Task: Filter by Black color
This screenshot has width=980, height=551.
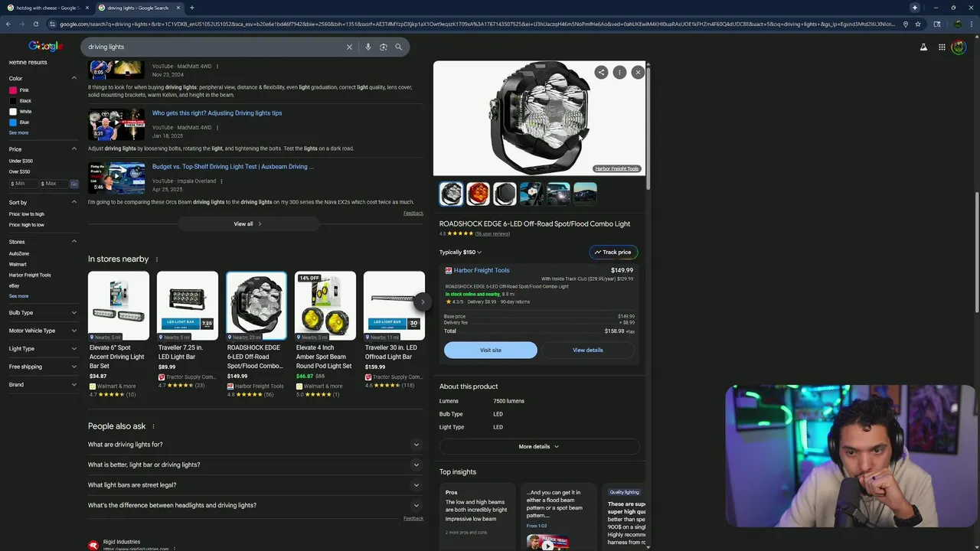Action: [20, 101]
